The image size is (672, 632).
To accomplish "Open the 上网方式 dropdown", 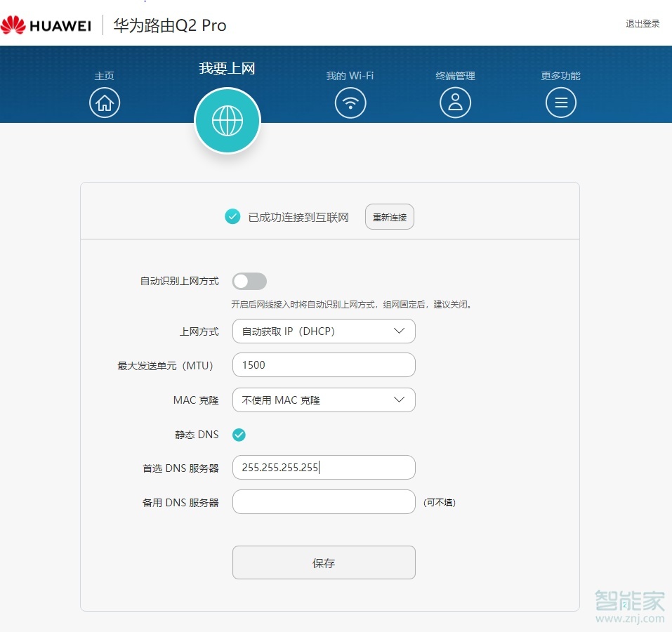I will [323, 331].
